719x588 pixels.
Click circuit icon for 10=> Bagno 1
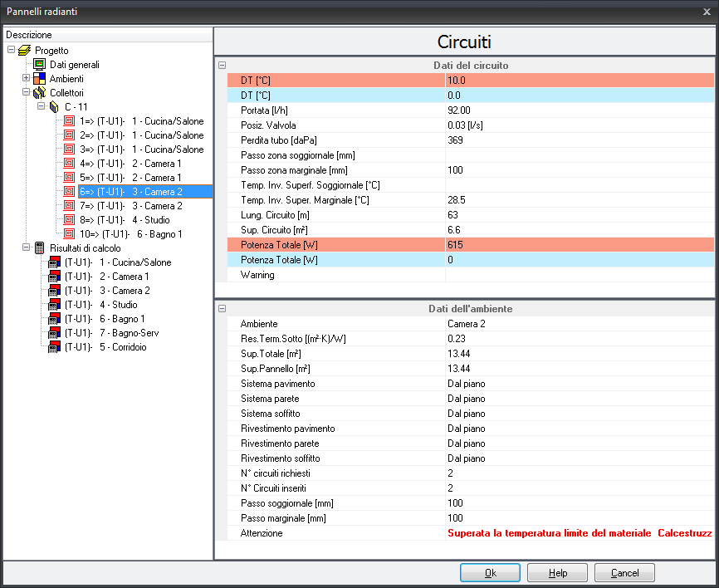click(70, 234)
